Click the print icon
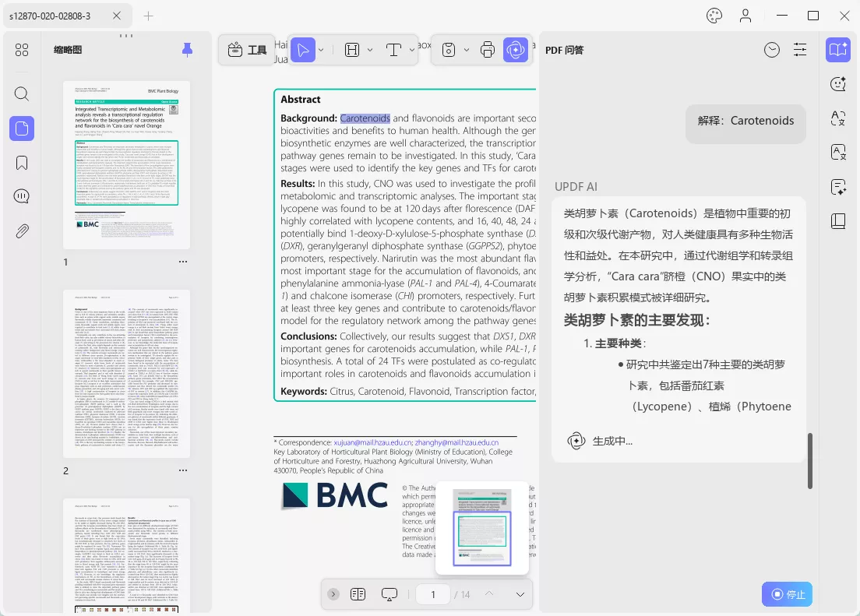This screenshot has width=860, height=616. (487, 49)
